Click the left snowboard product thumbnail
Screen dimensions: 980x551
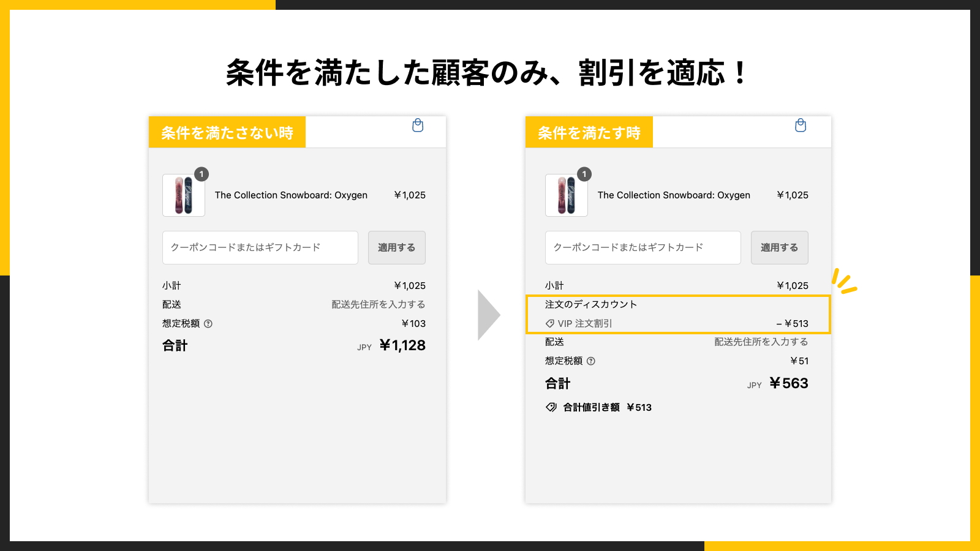pyautogui.click(x=183, y=195)
